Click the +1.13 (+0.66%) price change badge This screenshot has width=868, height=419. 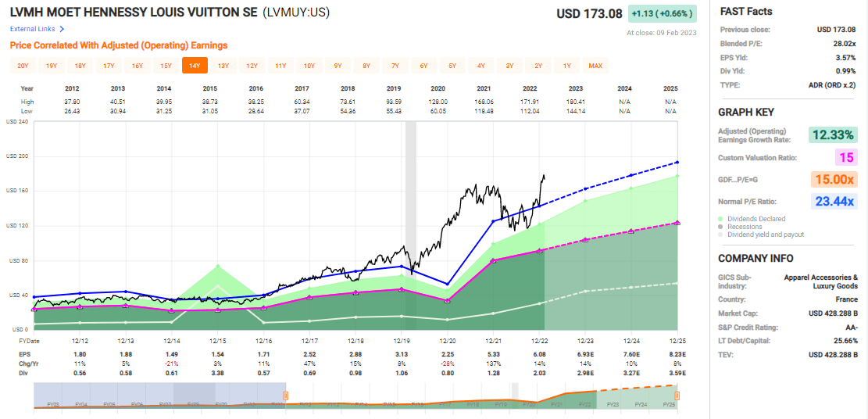pyautogui.click(x=662, y=14)
